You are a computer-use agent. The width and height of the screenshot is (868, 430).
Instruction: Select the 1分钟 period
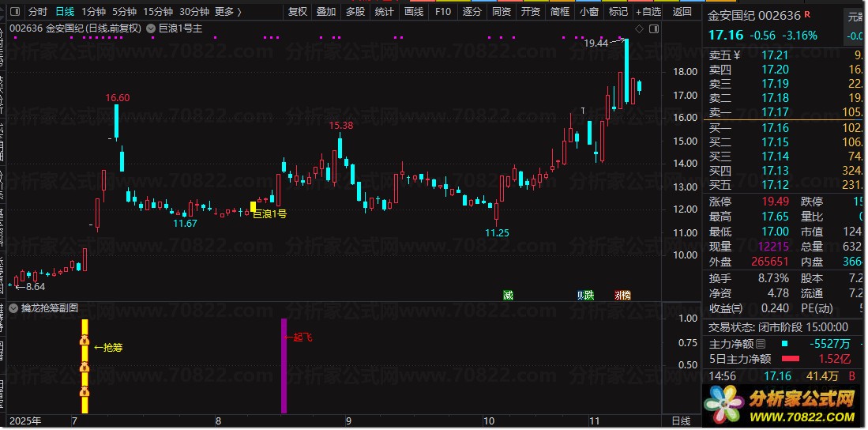coord(93,12)
